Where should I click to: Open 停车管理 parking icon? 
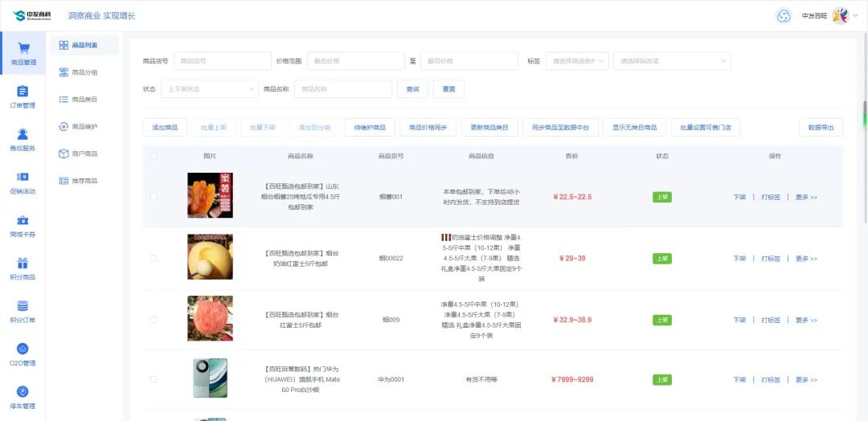(23, 392)
